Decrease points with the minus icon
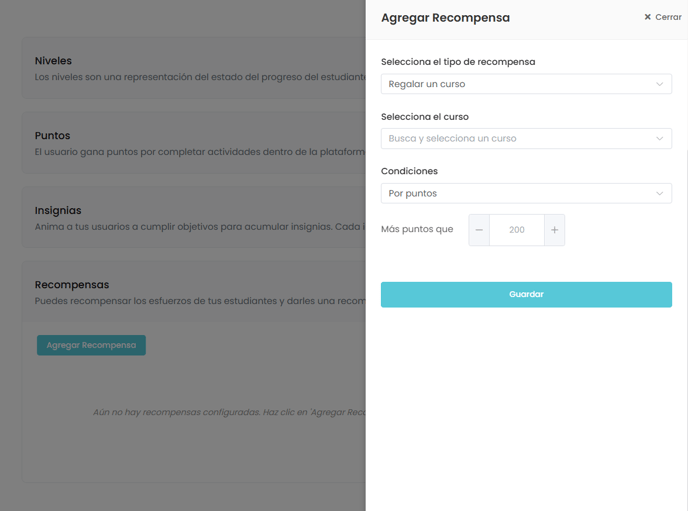The image size is (688, 511). coord(479,230)
